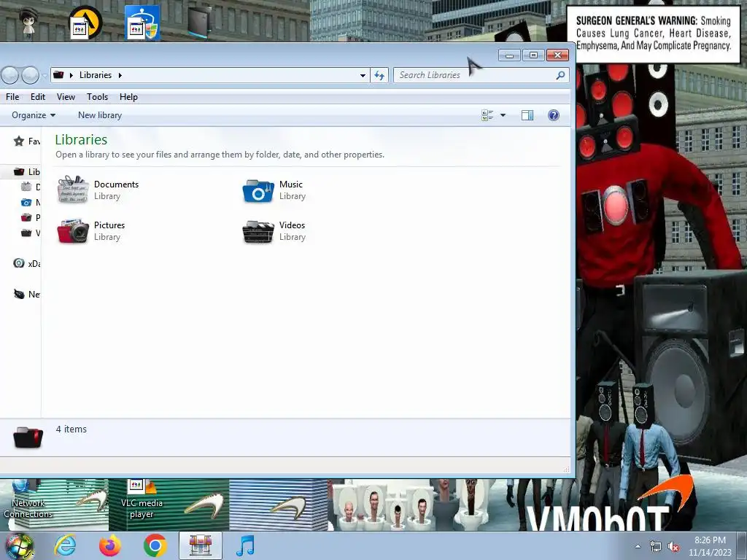Refresh the Libraries address bar

[379, 75]
